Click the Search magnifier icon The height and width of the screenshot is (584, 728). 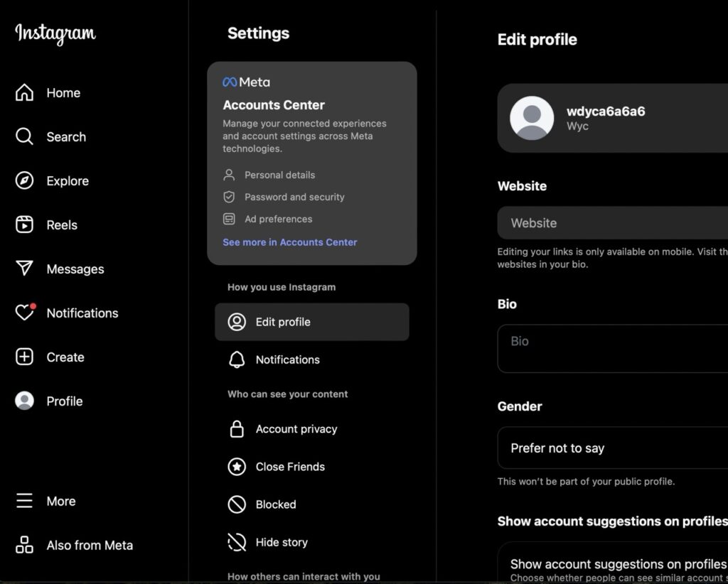click(25, 137)
